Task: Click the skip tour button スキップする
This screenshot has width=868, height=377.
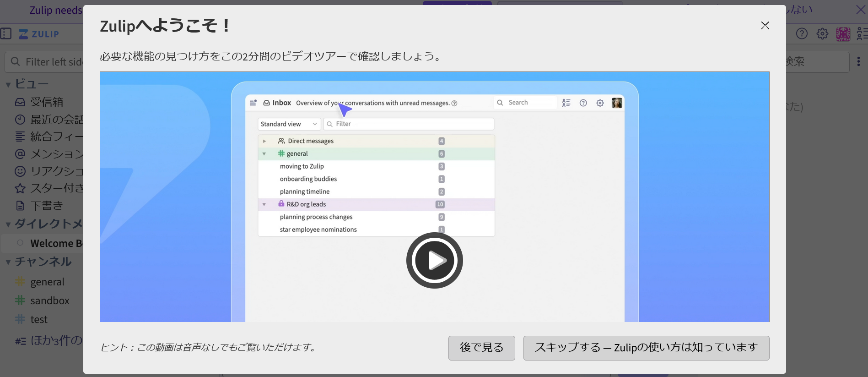Action: click(x=646, y=348)
